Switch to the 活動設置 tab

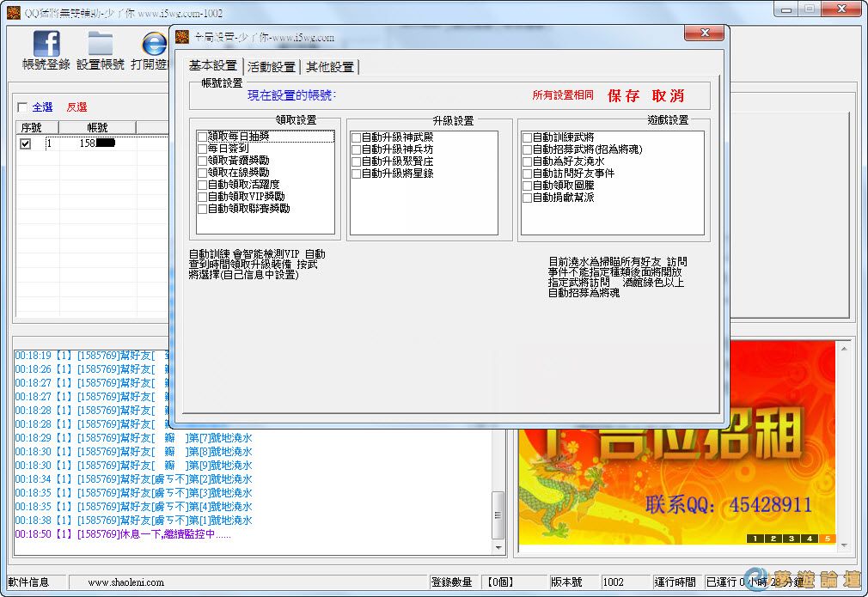click(271, 67)
